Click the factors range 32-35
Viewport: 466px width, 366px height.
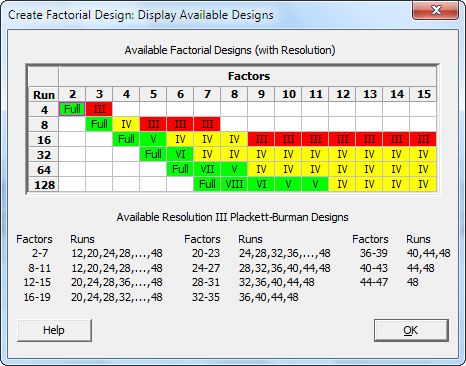tap(206, 297)
